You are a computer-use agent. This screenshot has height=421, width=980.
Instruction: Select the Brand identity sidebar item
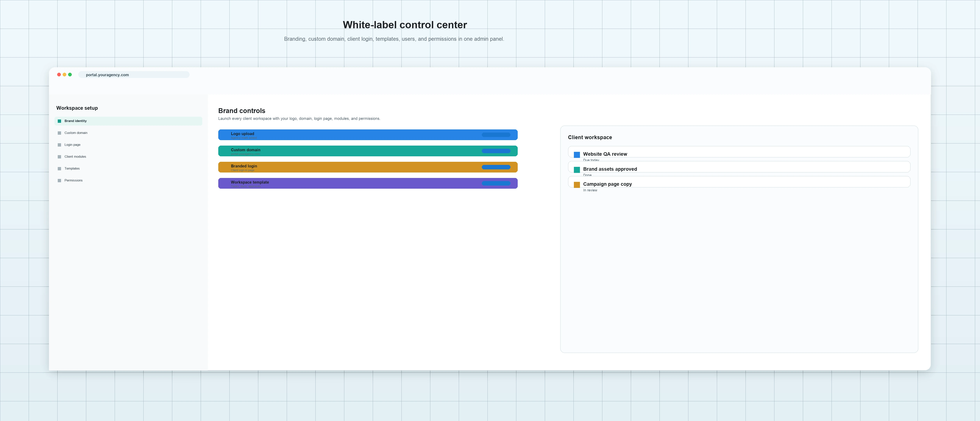click(128, 121)
